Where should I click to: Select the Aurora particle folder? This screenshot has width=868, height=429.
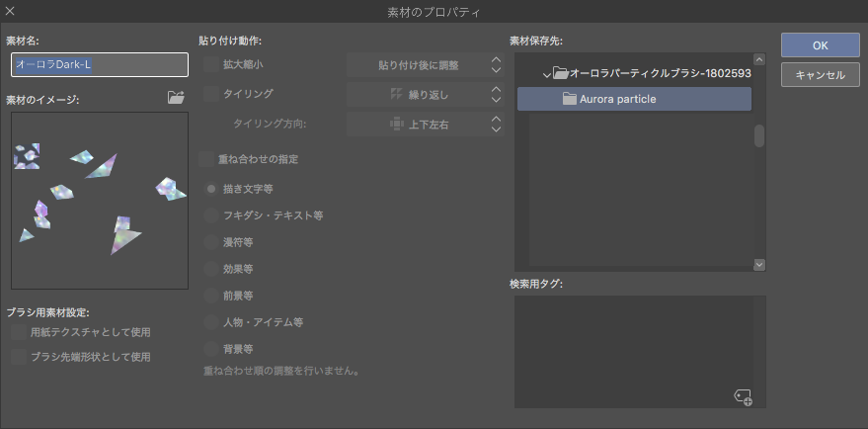click(634, 99)
